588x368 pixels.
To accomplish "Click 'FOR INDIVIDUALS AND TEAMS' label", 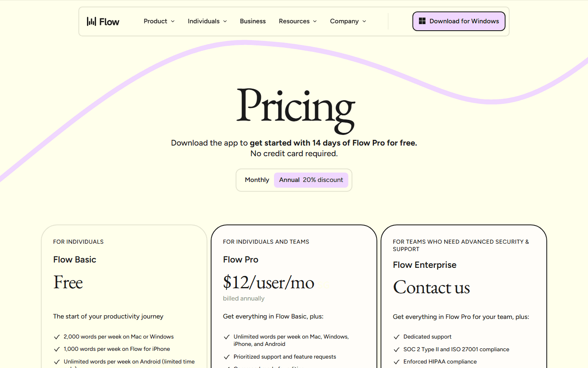I will [x=266, y=242].
